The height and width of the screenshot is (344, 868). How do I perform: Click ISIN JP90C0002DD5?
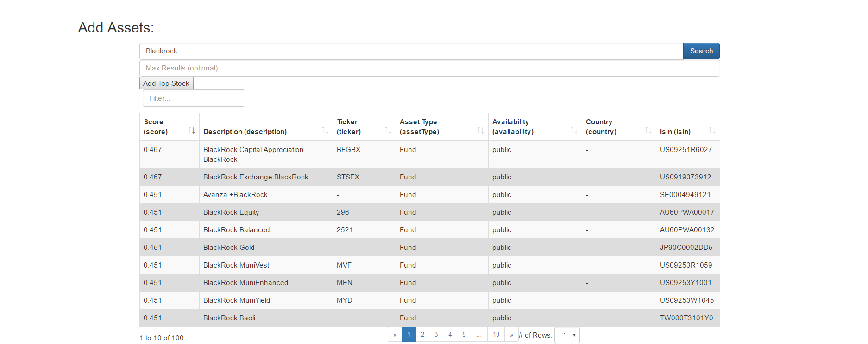click(686, 248)
